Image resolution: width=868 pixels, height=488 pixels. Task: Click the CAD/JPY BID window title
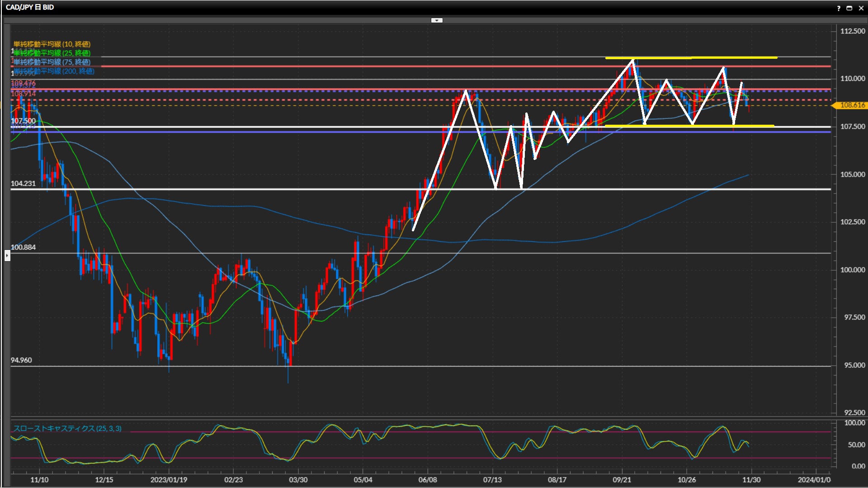[30, 7]
